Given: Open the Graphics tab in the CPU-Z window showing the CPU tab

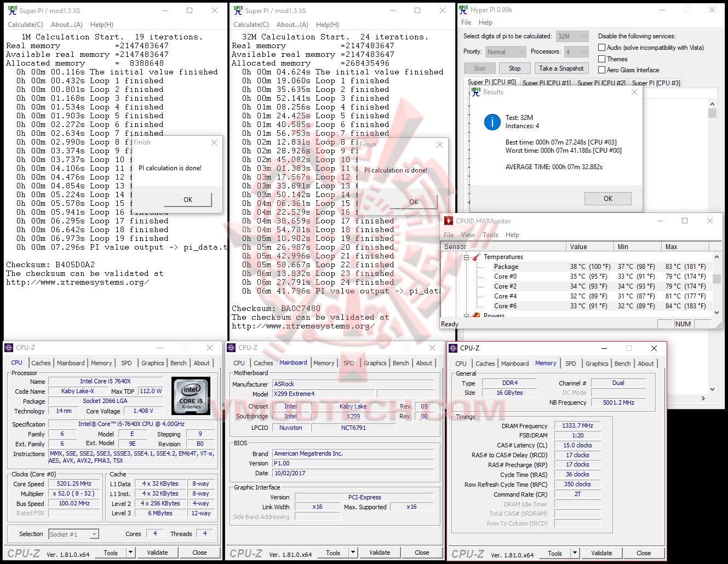Looking at the screenshot, I should [153, 363].
